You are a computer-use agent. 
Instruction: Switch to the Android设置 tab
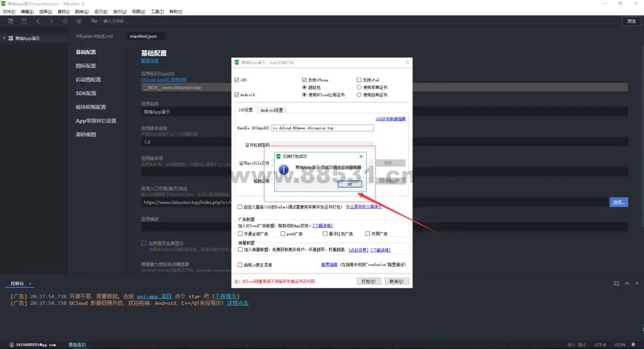[x=272, y=110]
